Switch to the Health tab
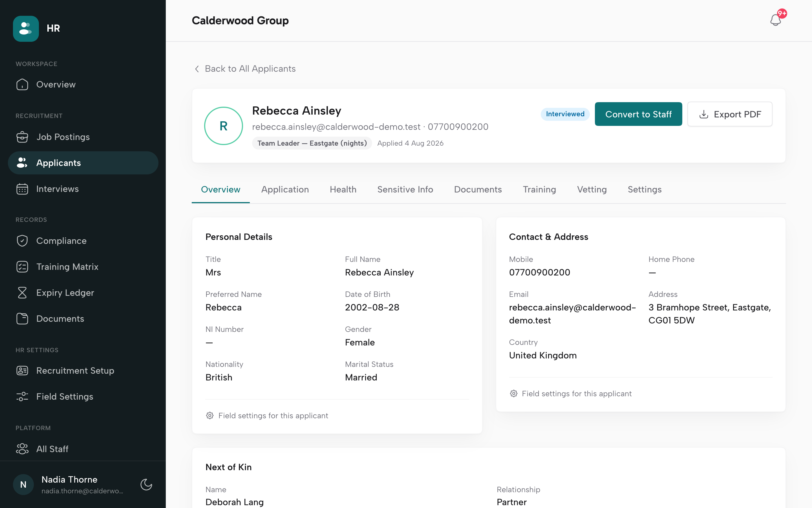 point(343,189)
